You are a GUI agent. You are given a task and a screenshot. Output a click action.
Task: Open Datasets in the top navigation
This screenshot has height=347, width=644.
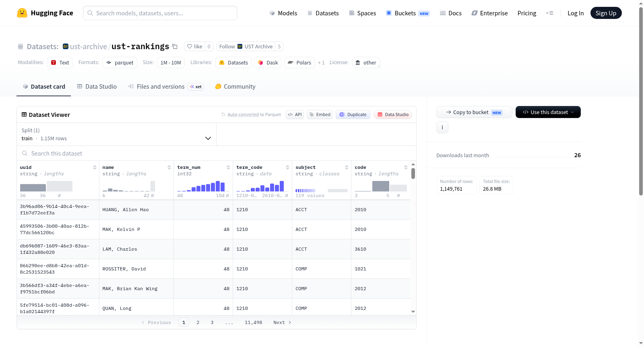click(323, 13)
